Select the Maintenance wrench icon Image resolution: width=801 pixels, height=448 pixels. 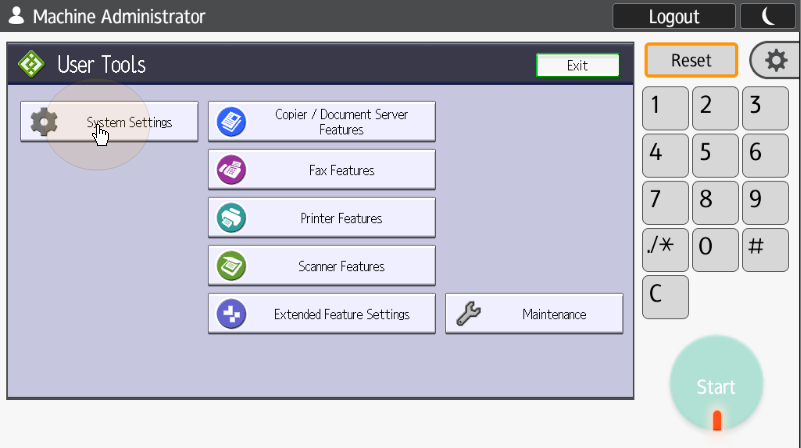tap(468, 314)
